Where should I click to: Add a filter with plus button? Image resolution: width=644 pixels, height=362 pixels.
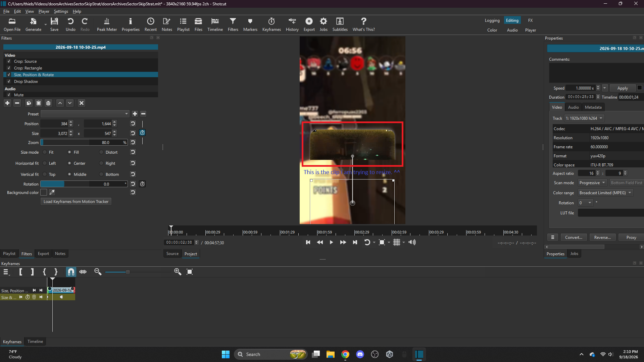[x=7, y=103]
